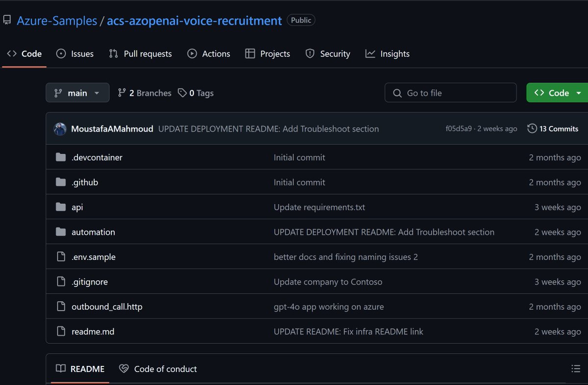Click the outbound_call.http file icon
Screen dimensions: 588x385
61,307
